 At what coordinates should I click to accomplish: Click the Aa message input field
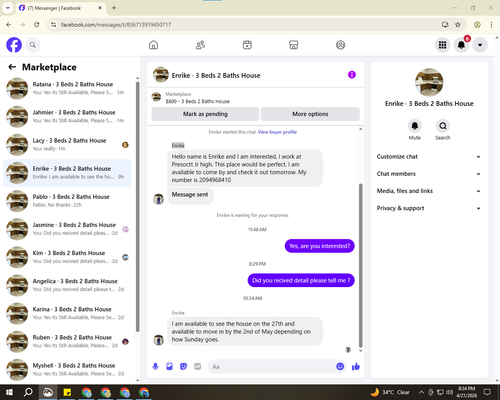point(271,367)
